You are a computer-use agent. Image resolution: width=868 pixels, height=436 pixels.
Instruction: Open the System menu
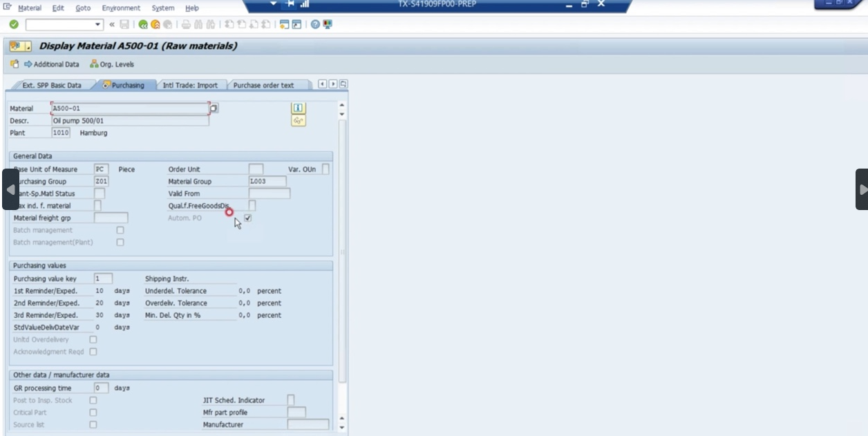[163, 8]
